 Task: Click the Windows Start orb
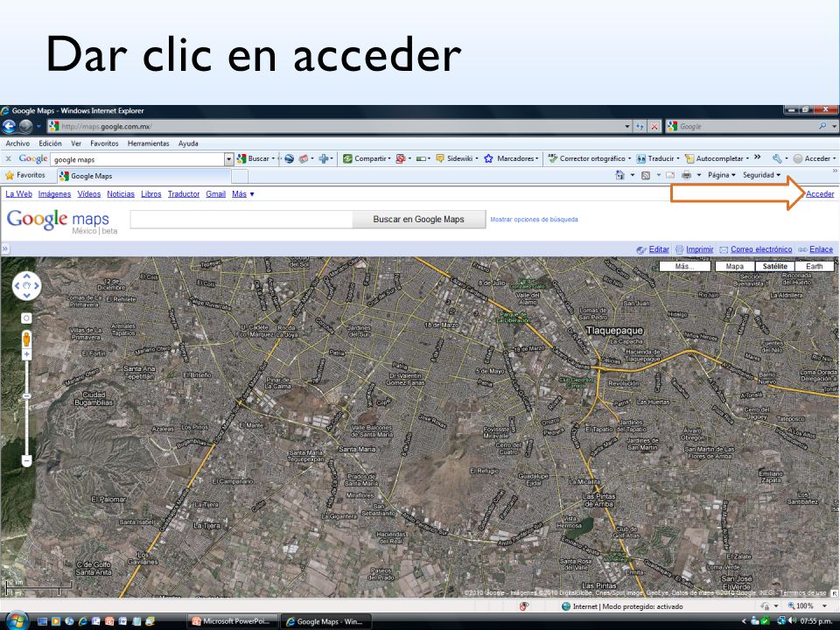[16, 621]
